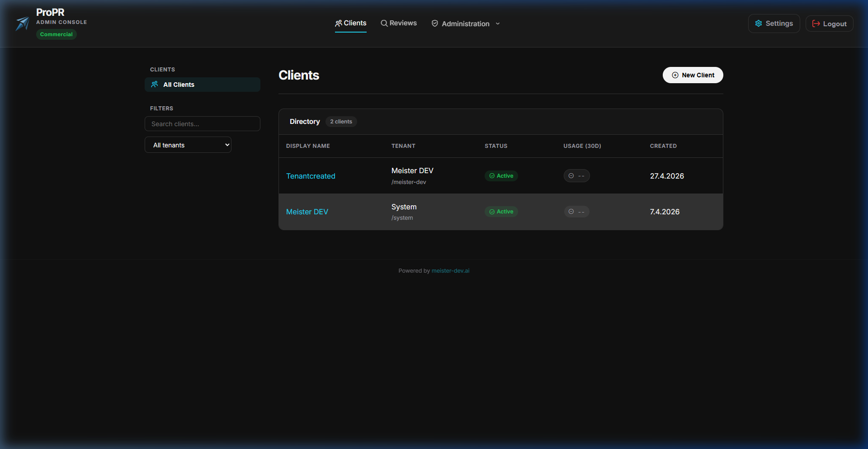Open the All tenants dropdown
The height and width of the screenshot is (449, 868).
(188, 145)
